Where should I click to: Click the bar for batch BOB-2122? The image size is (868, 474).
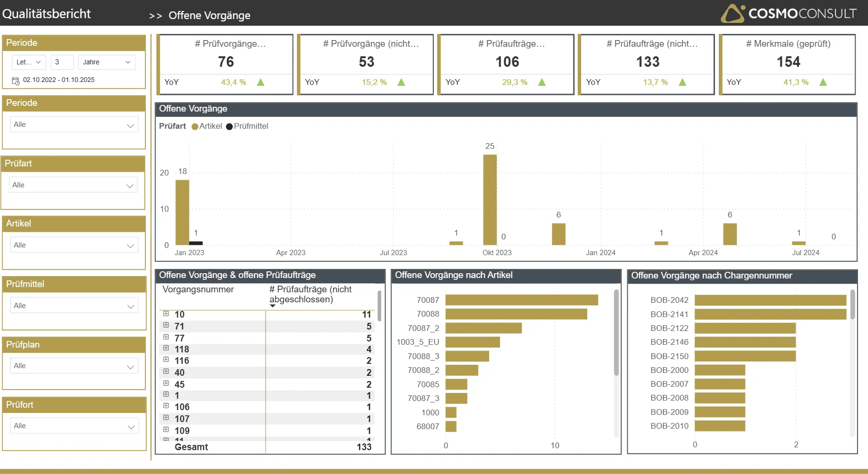pyautogui.click(x=745, y=328)
